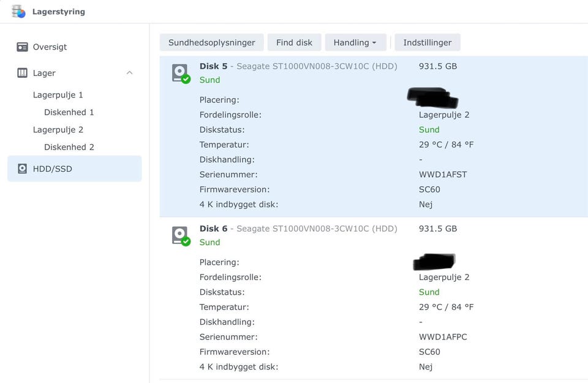Open Diskenhed 2 in sidebar
Screen dimensions: 588x383
(x=69, y=147)
